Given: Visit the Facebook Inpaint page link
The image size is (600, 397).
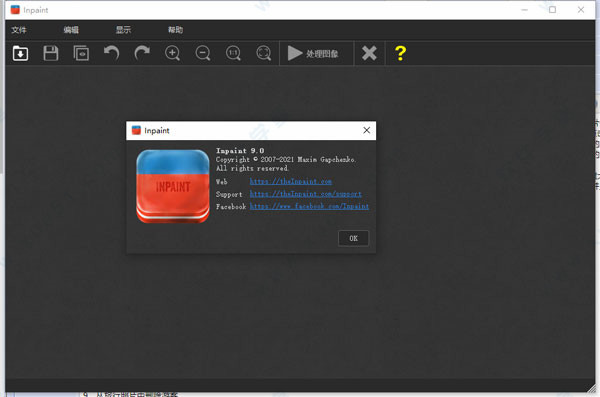Looking at the screenshot, I should (310, 206).
